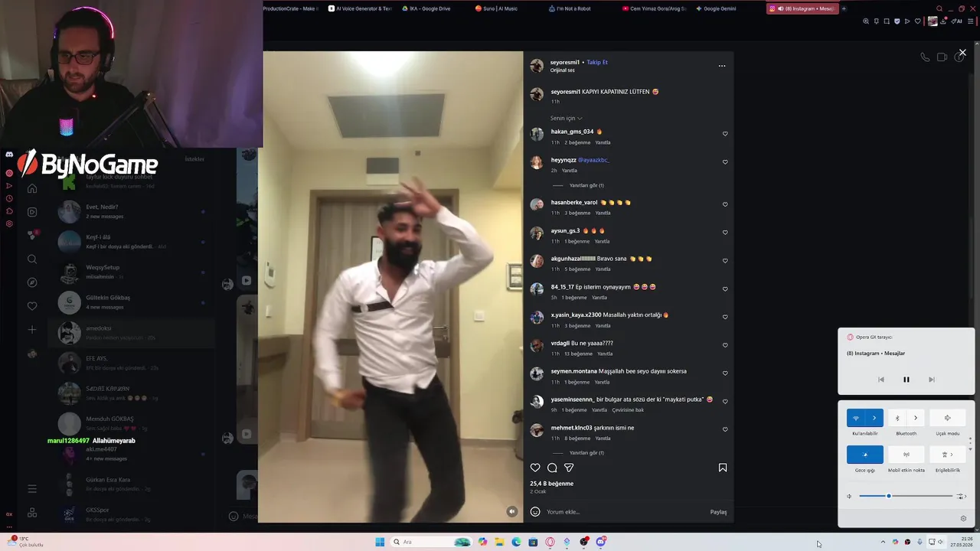Share the post via the paper plane icon
Image resolution: width=980 pixels, height=551 pixels.
click(569, 468)
